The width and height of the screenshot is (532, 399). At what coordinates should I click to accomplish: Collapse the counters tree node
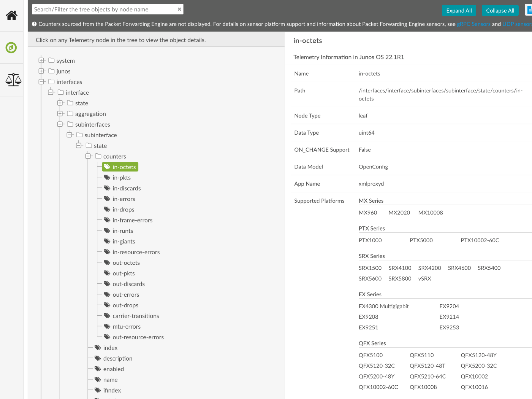point(88,156)
